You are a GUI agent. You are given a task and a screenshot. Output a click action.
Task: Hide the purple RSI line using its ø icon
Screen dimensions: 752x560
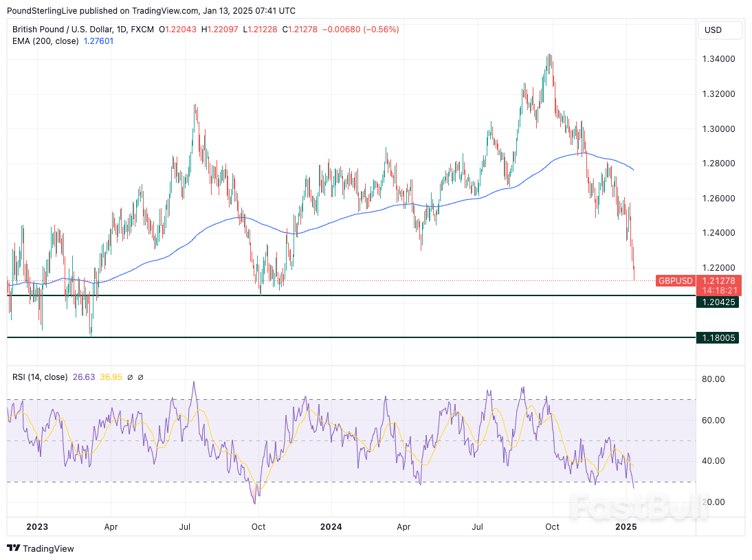click(130, 377)
